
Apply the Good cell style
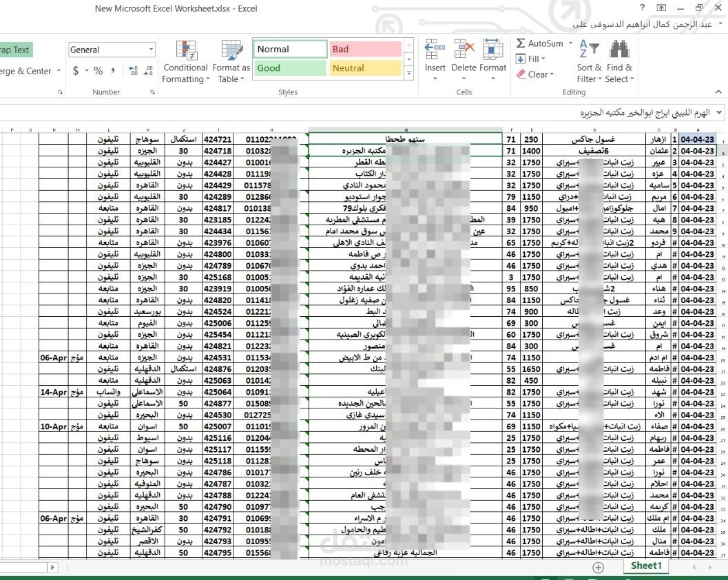289,70
